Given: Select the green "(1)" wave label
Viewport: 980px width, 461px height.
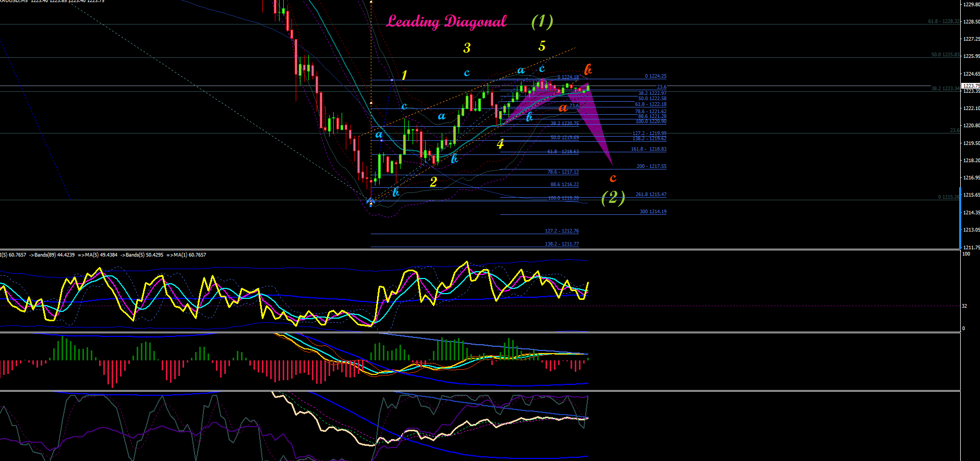Looking at the screenshot, I should (542, 21).
